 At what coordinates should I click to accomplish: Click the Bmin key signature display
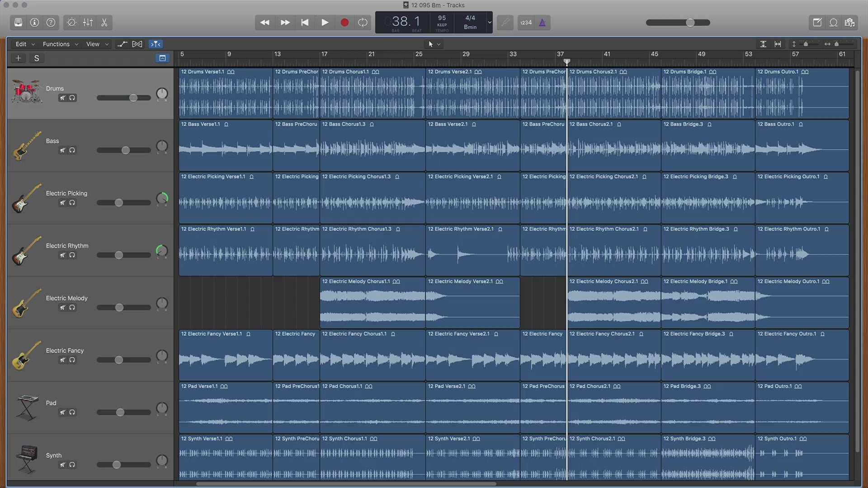pos(470,27)
